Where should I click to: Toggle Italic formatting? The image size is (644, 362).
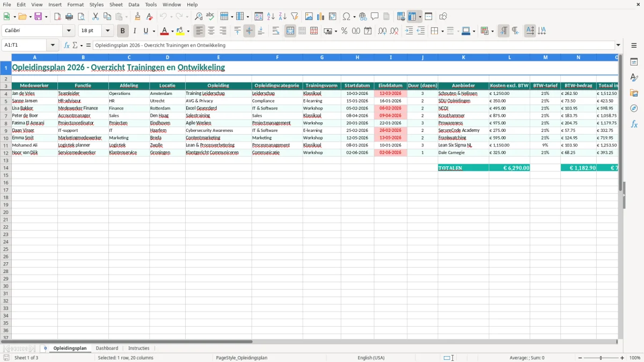point(135,31)
